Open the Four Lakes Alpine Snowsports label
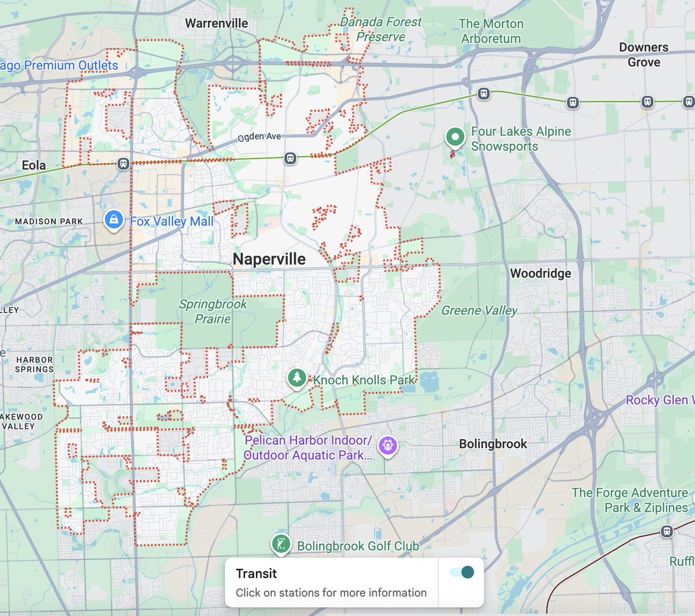 [521, 138]
